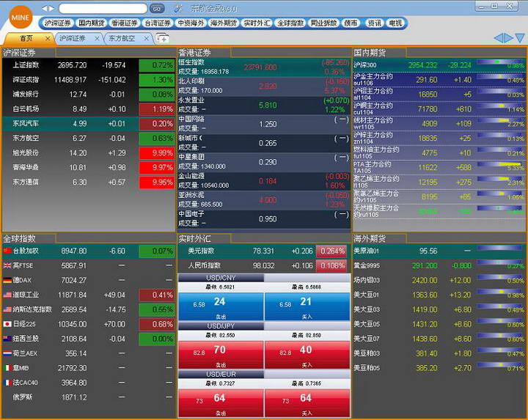Click the search input field at top
This screenshot has height=420, width=528.
click(x=103, y=8)
